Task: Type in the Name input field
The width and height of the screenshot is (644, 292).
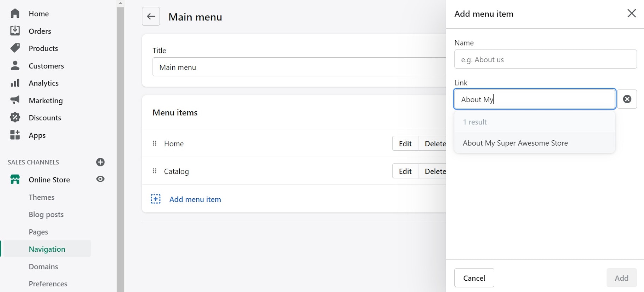Action: click(545, 59)
